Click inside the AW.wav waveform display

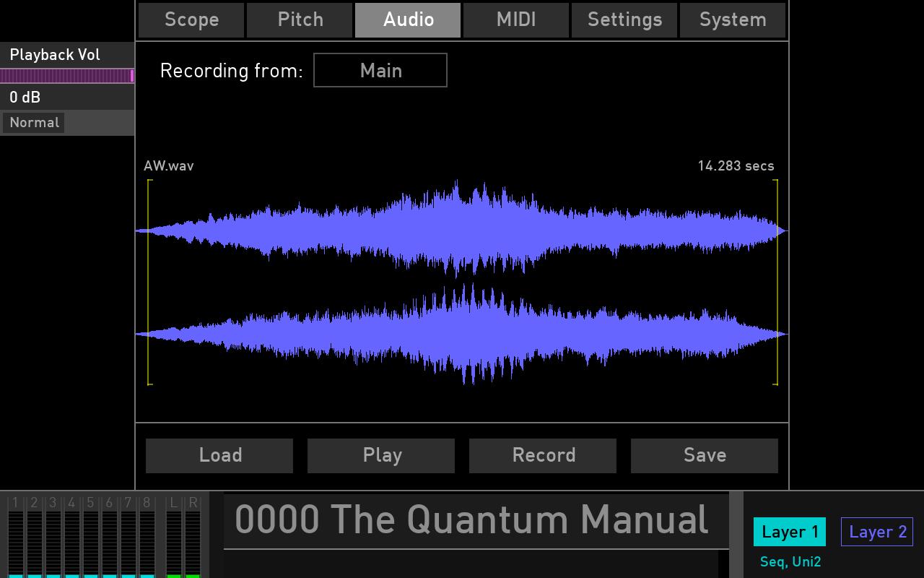[462, 282]
